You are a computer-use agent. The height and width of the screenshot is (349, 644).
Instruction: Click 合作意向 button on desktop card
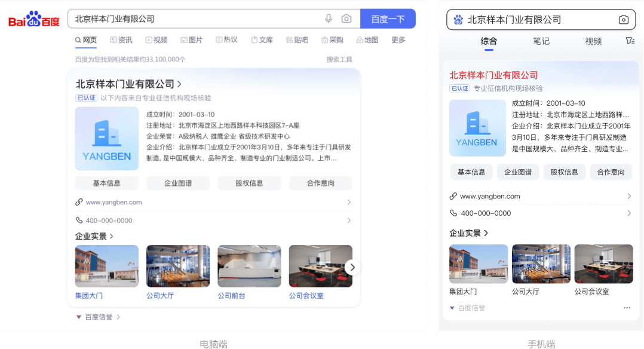pos(320,183)
